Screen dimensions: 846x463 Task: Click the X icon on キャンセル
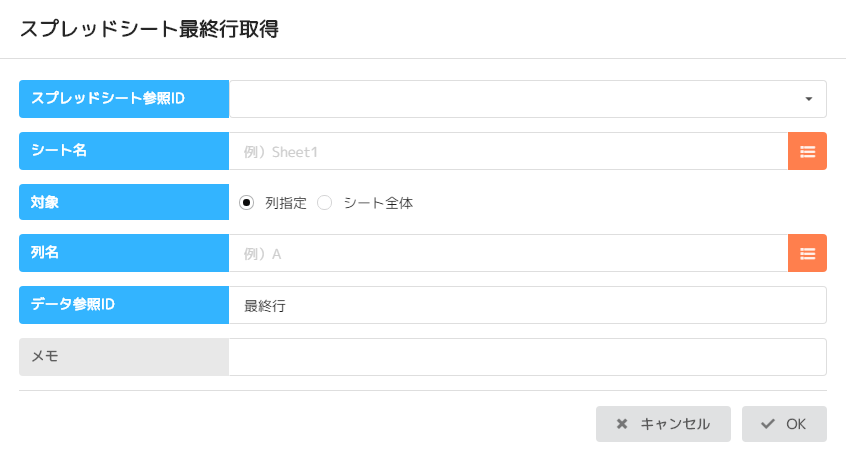(x=622, y=424)
